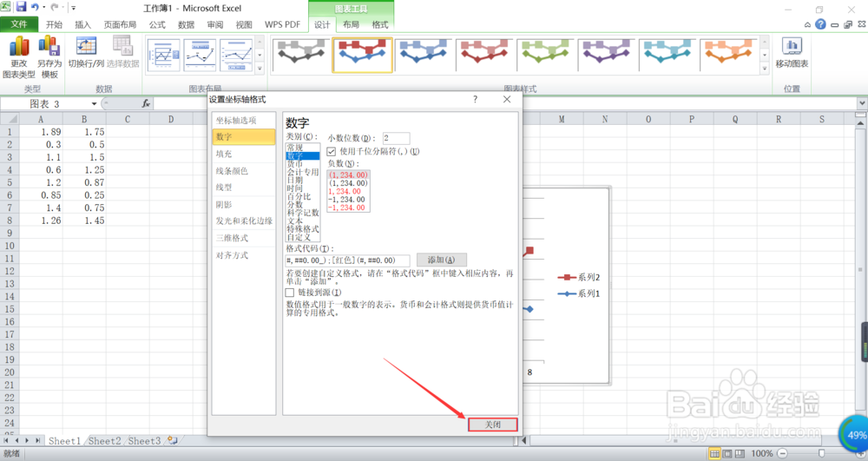Select 3-D Format (三维格式) in dialog sidebar
This screenshot has height=461, width=868.
[244, 238]
